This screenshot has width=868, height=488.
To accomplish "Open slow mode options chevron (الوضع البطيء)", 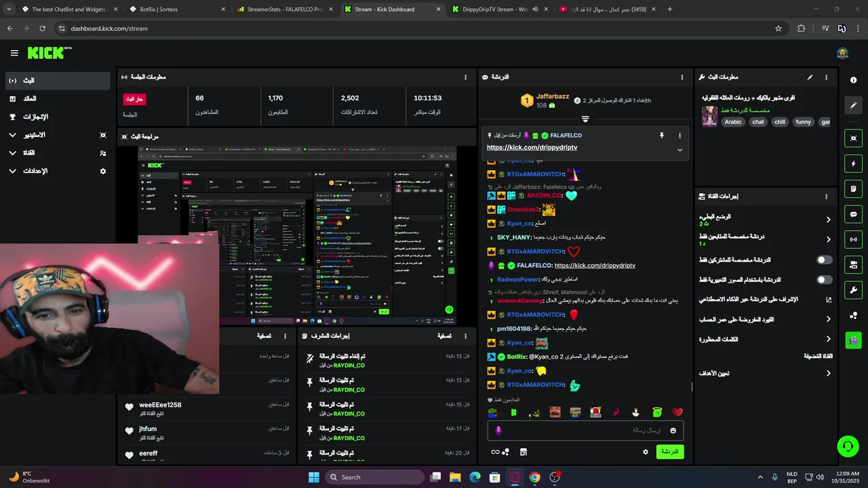I will click(x=828, y=220).
